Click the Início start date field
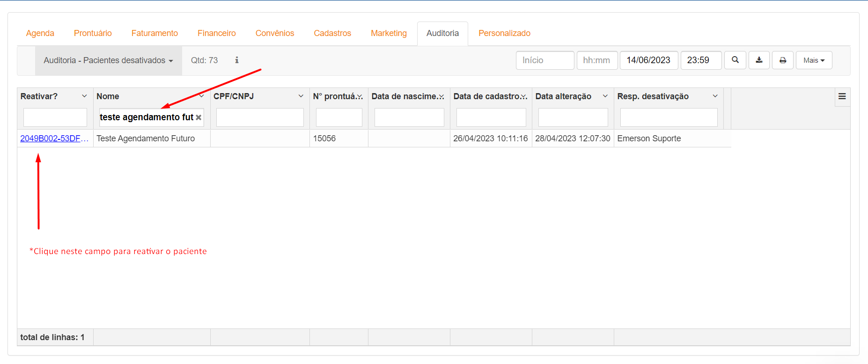The width and height of the screenshot is (868, 364). tap(545, 60)
